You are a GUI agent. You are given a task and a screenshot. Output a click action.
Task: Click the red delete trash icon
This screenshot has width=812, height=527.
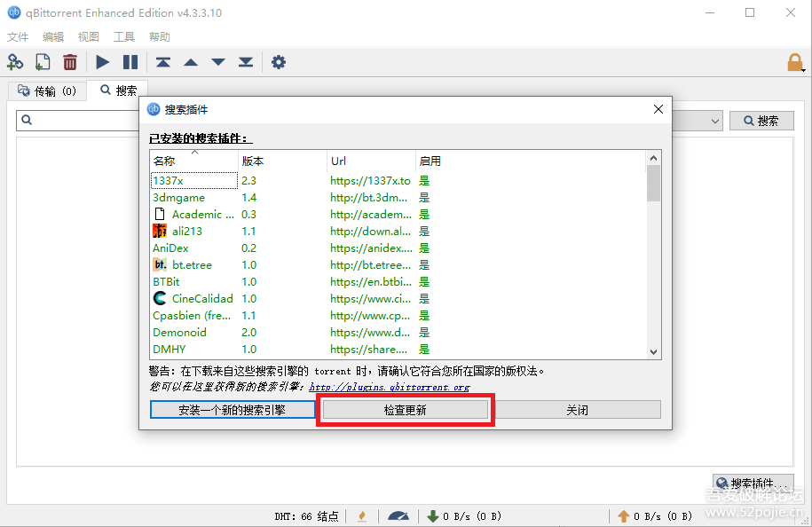[70, 63]
